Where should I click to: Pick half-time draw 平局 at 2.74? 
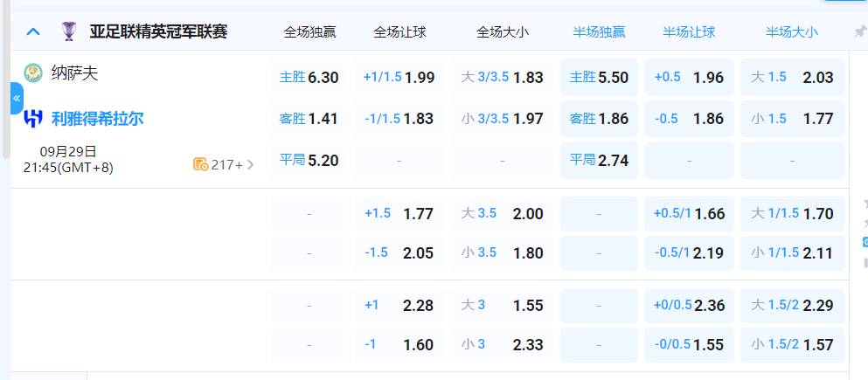pos(599,161)
